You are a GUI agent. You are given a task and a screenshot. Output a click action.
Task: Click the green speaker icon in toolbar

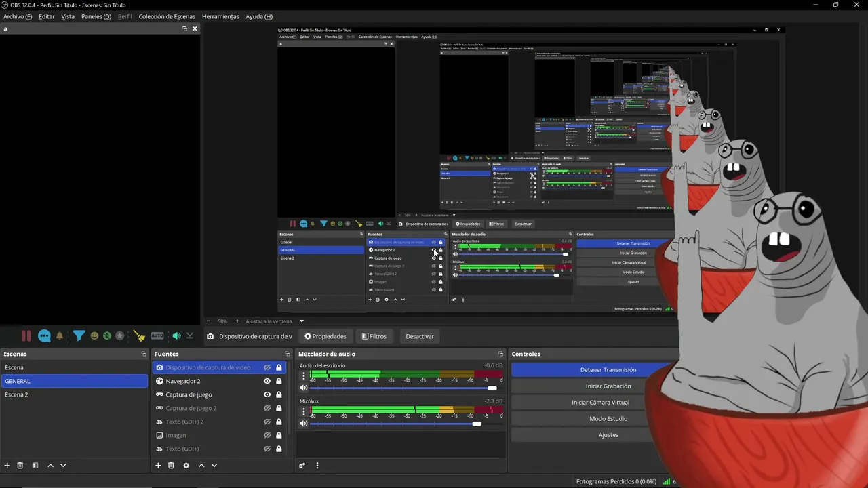tap(176, 336)
